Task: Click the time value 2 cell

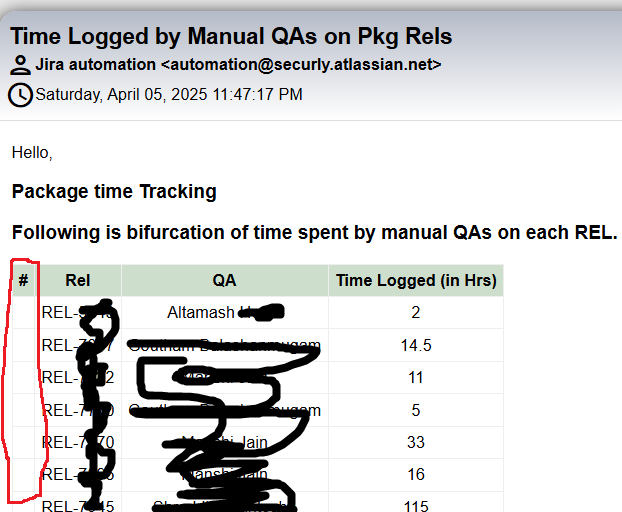Action: [x=416, y=313]
